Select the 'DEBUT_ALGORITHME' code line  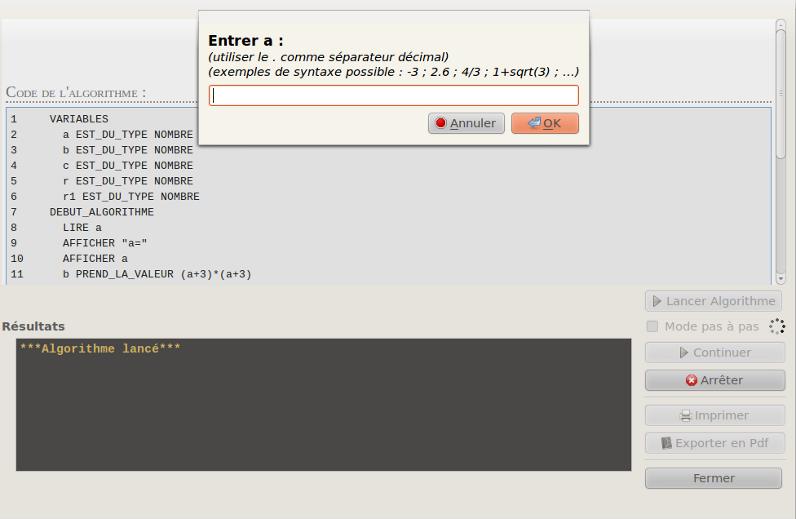102,213
